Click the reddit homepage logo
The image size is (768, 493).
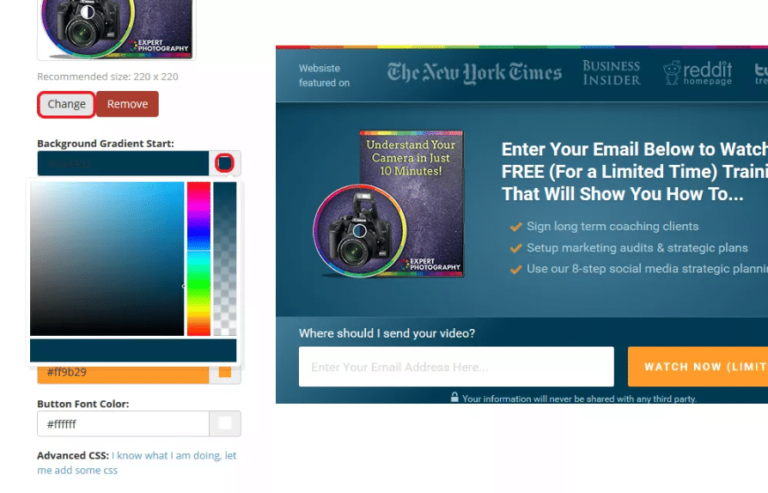pos(697,73)
